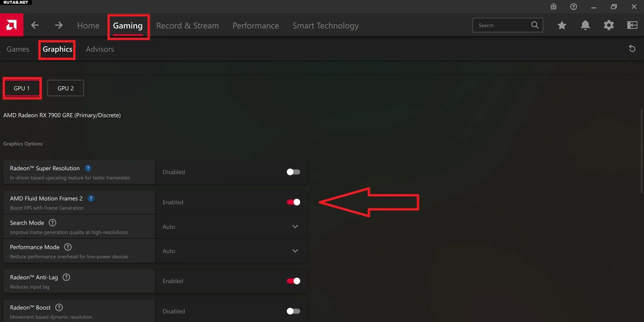Show help for Radeon Boost
The image size is (644, 322).
[x=59, y=307]
